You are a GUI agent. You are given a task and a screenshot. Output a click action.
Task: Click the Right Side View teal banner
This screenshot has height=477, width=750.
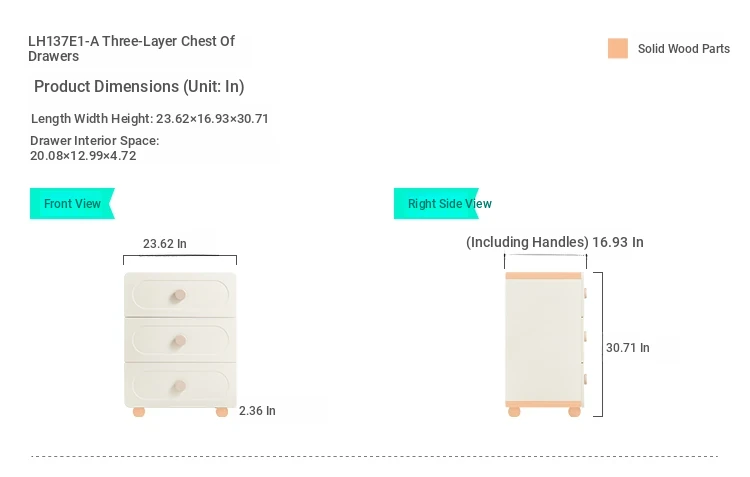(x=436, y=203)
